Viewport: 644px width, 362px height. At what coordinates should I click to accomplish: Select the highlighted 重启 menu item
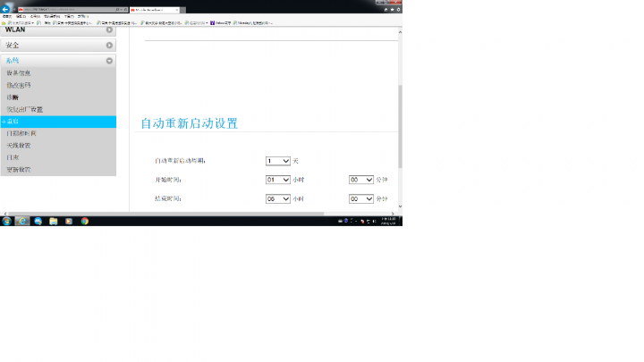(58, 122)
